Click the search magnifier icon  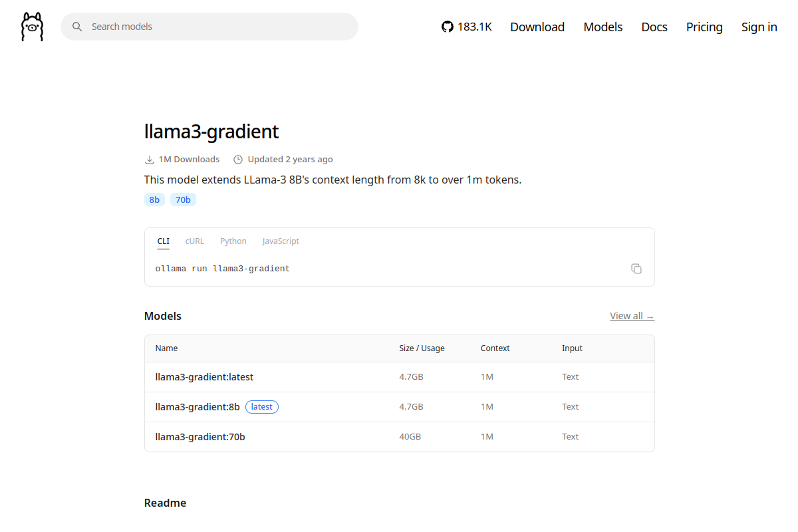coord(77,27)
